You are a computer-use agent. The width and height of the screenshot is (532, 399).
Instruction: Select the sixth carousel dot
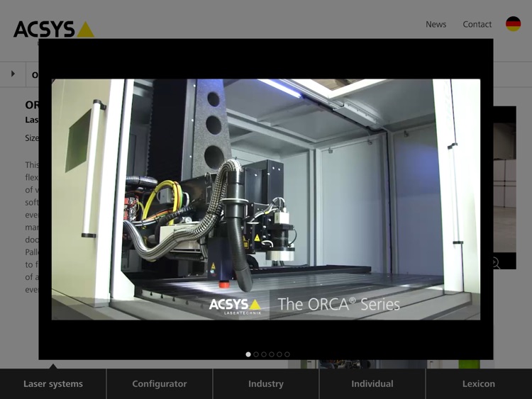click(287, 354)
